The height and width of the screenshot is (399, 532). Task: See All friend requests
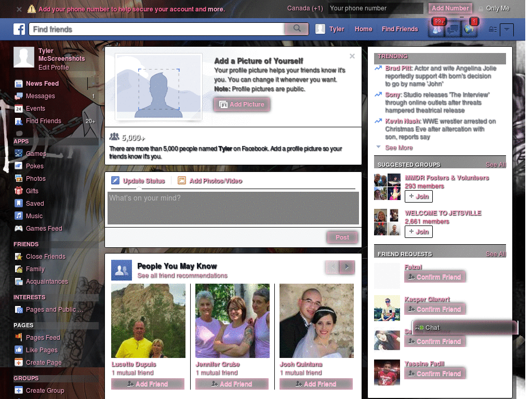(x=495, y=254)
